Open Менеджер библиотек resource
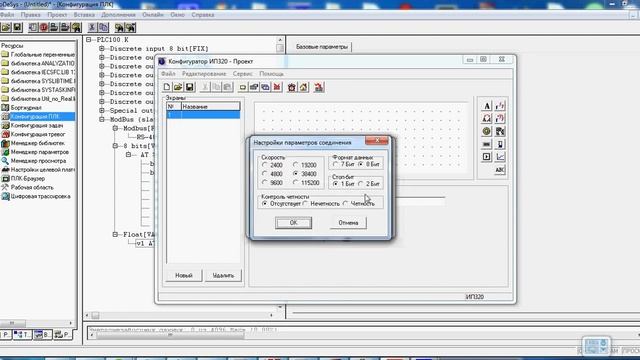 pos(38,143)
